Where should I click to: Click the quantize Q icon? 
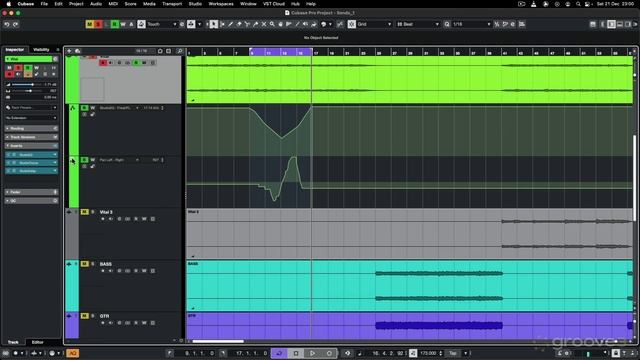447,24
